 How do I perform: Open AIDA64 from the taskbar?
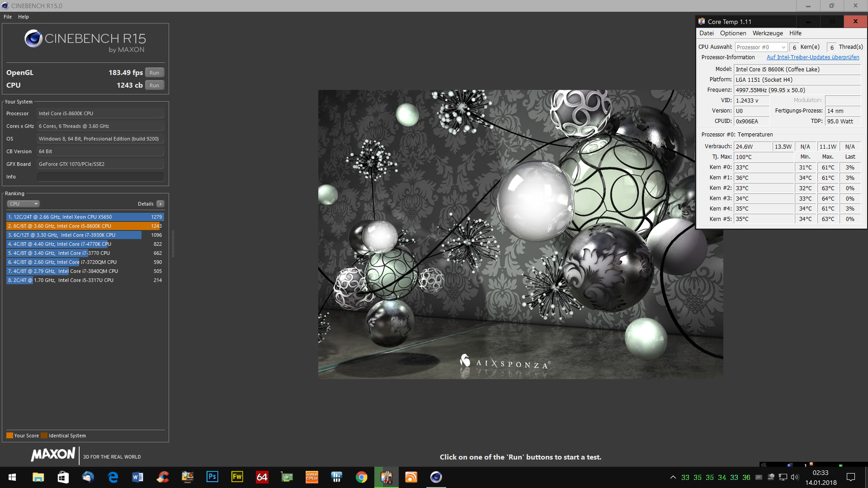tap(262, 477)
